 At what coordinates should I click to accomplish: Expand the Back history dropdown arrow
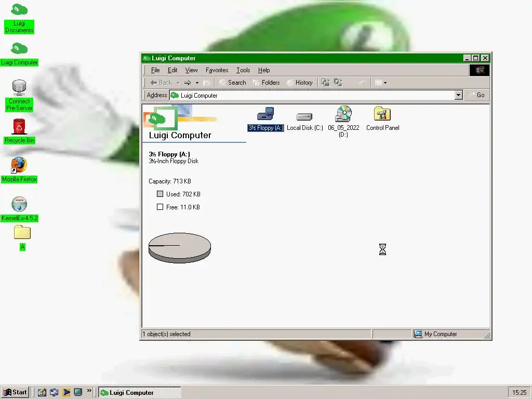point(178,83)
